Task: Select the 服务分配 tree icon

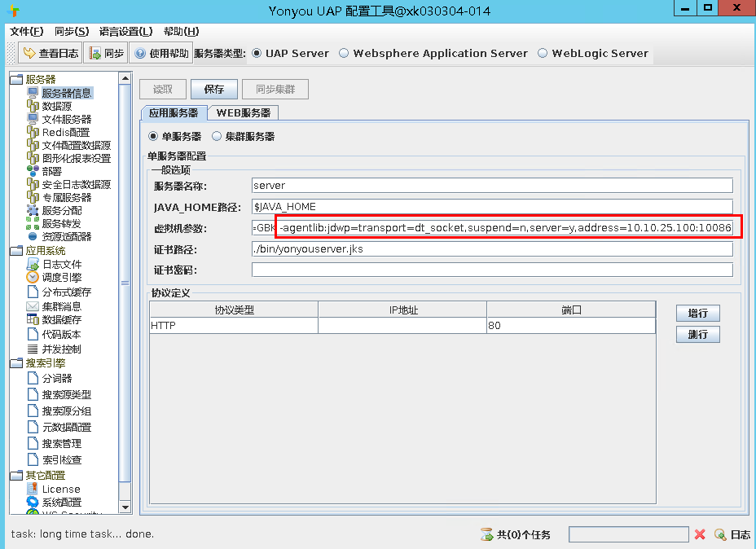Action: click(x=33, y=210)
